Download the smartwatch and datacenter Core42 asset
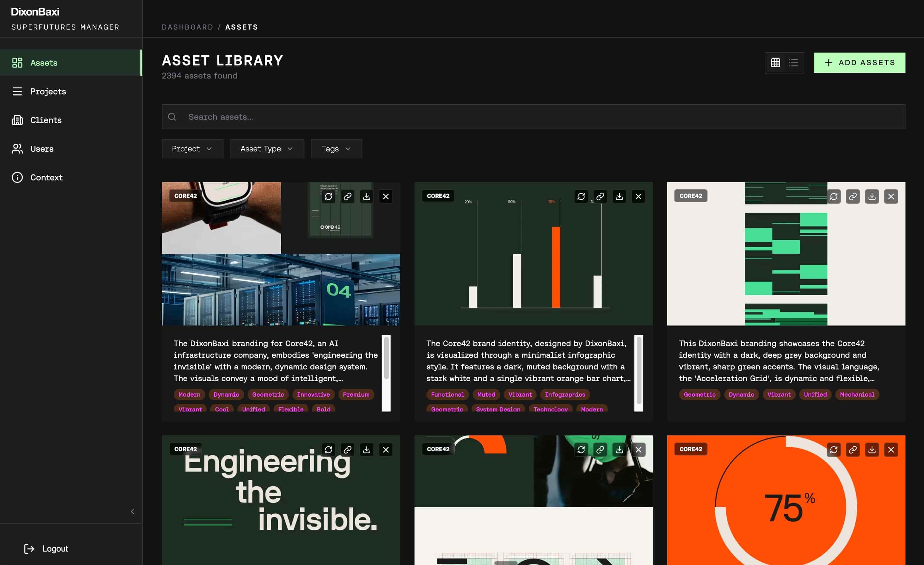 tap(367, 196)
